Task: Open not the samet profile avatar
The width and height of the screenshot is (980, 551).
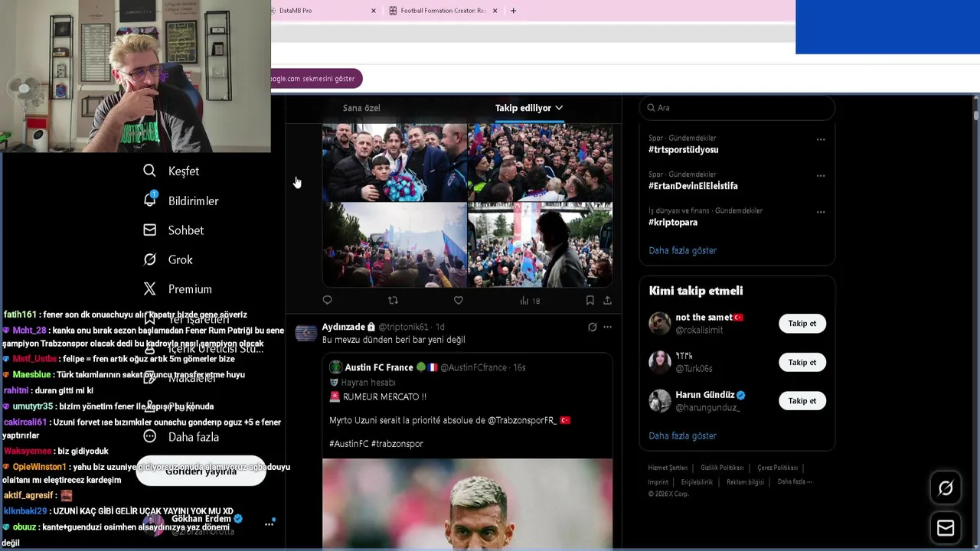Action: coord(660,324)
